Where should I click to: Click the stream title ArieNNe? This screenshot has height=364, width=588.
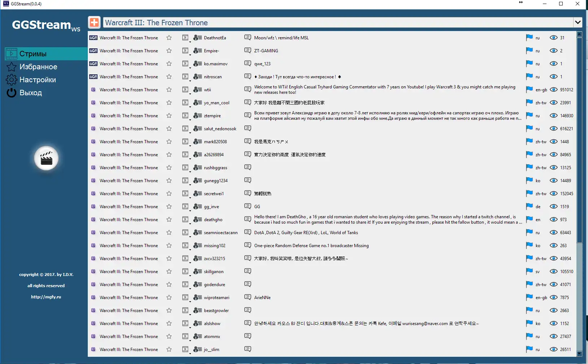(263, 298)
